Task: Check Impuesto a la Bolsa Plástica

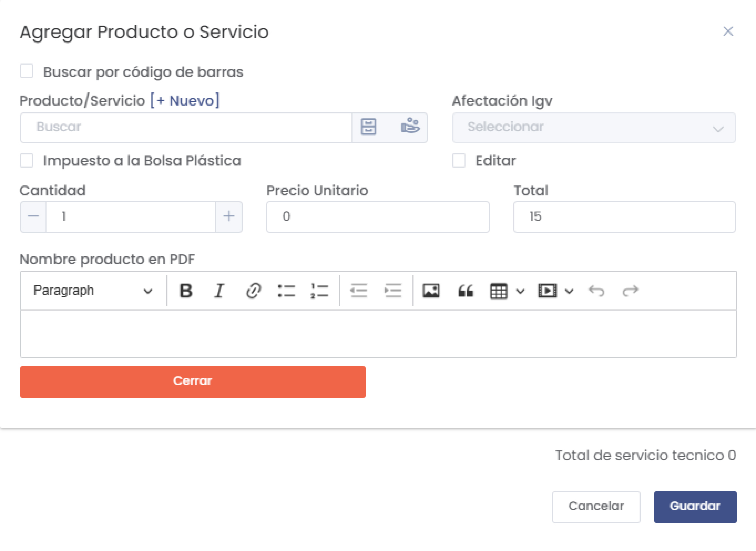Action: [x=26, y=160]
